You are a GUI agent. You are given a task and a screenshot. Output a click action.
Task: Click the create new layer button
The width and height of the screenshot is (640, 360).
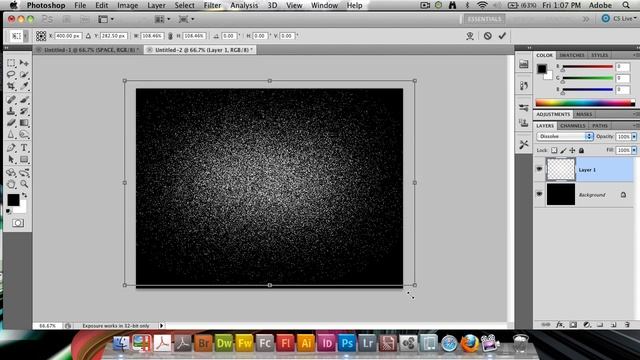point(613,324)
